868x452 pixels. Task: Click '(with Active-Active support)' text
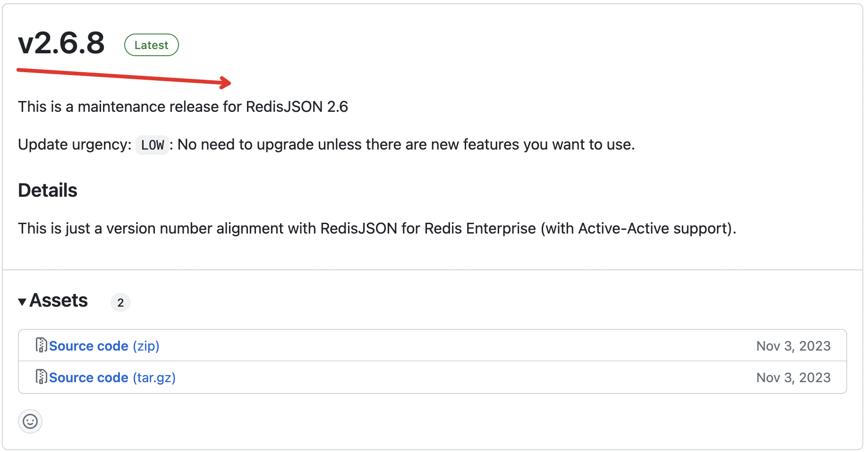[x=638, y=228]
